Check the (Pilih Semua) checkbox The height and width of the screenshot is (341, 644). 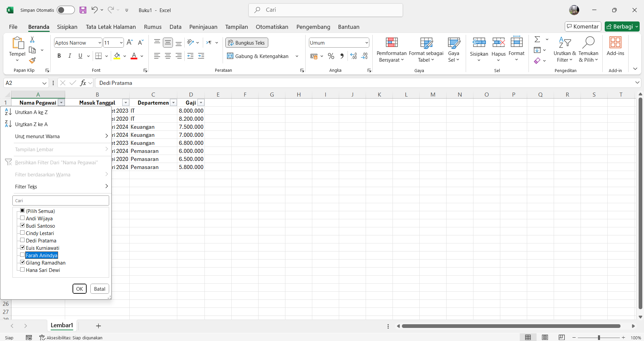coord(22,211)
